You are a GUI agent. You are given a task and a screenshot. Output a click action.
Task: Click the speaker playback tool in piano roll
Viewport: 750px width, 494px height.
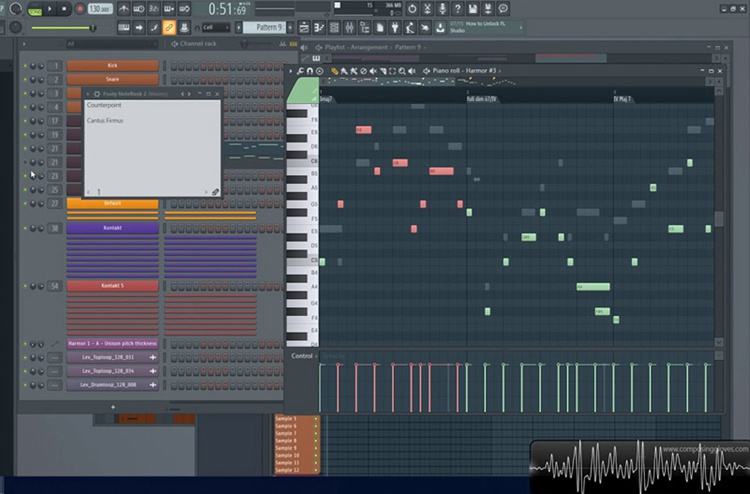click(x=412, y=71)
